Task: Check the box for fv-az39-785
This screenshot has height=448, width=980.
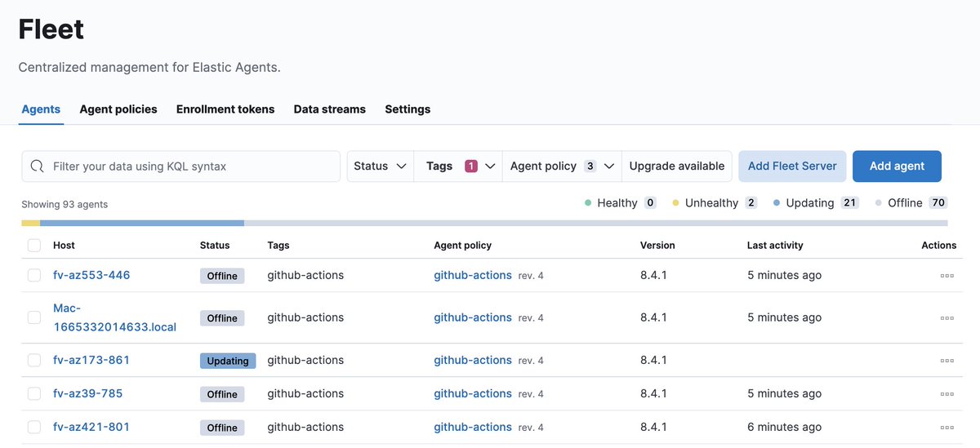Action: pos(34,393)
